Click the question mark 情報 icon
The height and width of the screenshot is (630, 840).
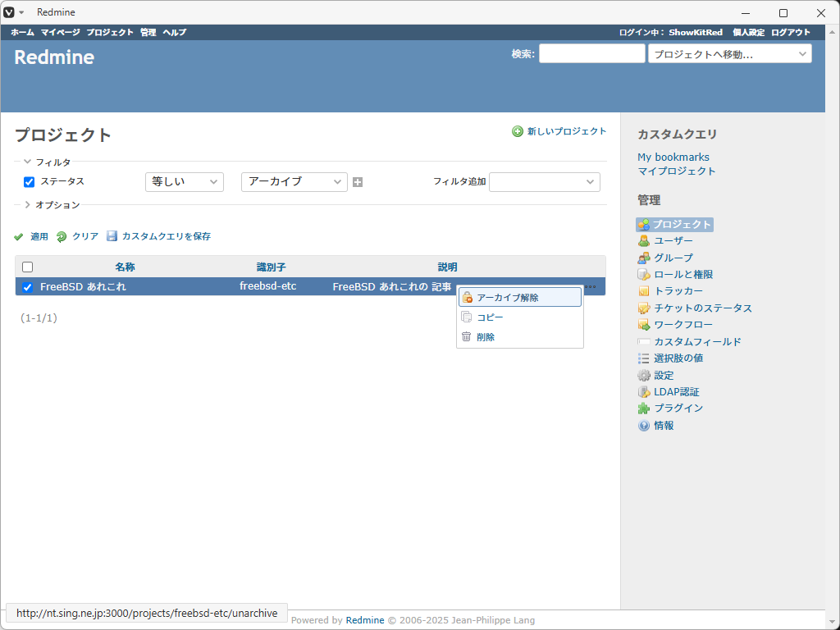click(x=643, y=426)
